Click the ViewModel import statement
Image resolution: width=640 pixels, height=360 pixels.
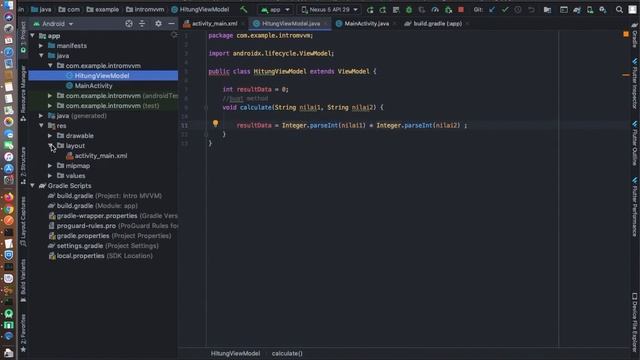[271, 53]
